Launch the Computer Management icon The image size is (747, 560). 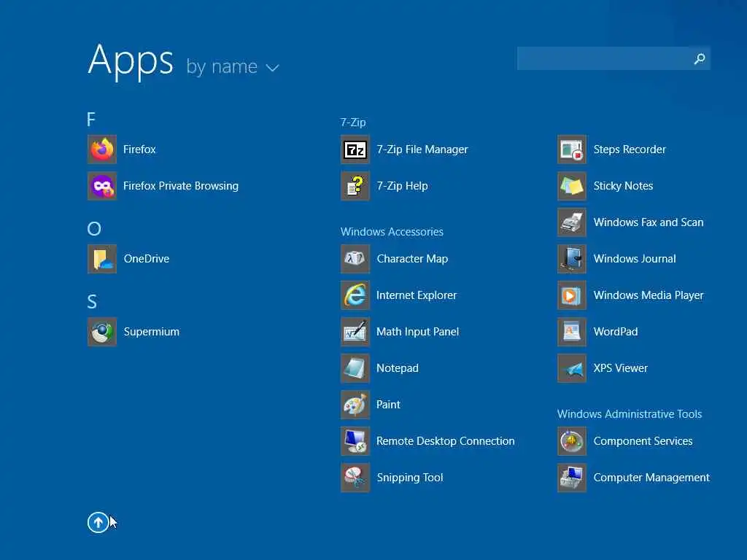(572, 477)
